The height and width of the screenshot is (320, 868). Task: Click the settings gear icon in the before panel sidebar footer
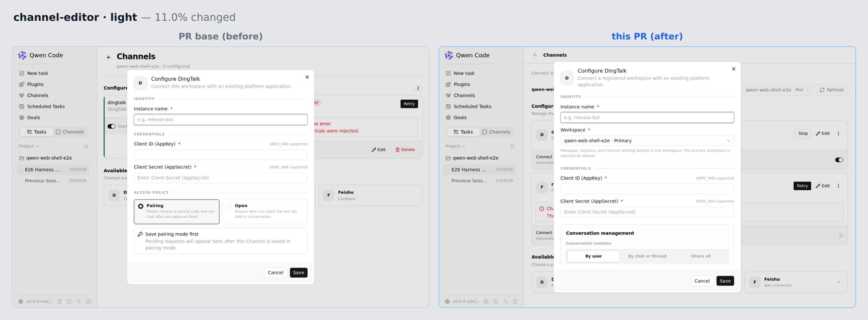[x=21, y=301]
